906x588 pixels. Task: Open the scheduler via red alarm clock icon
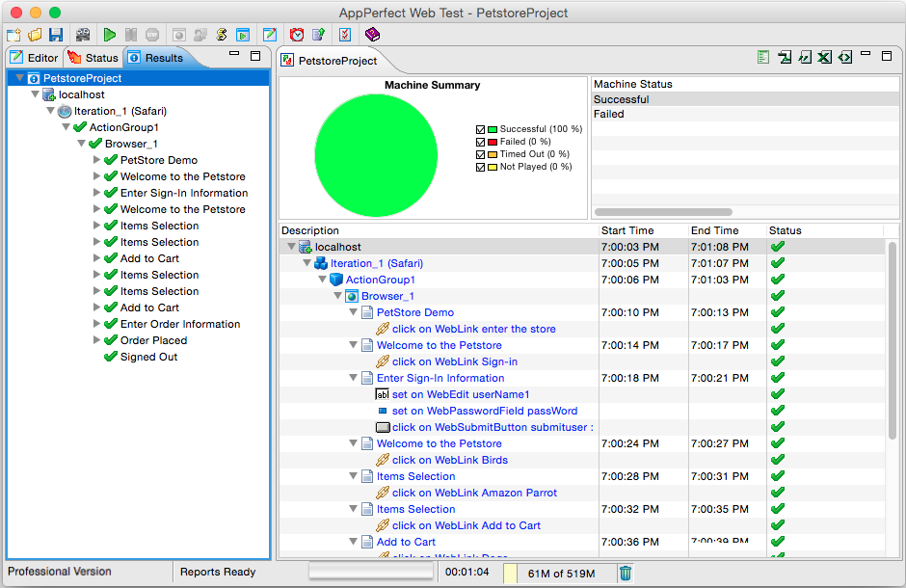tap(297, 35)
